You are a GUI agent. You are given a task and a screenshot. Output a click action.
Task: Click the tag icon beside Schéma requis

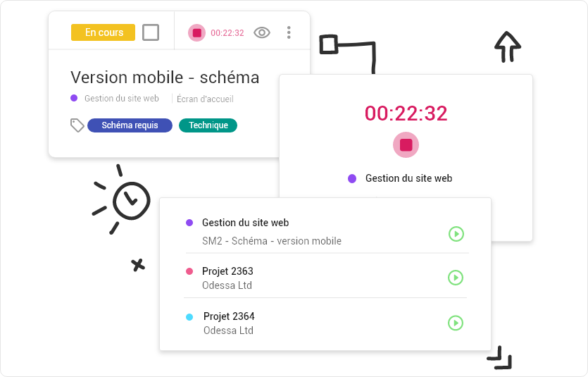77,125
